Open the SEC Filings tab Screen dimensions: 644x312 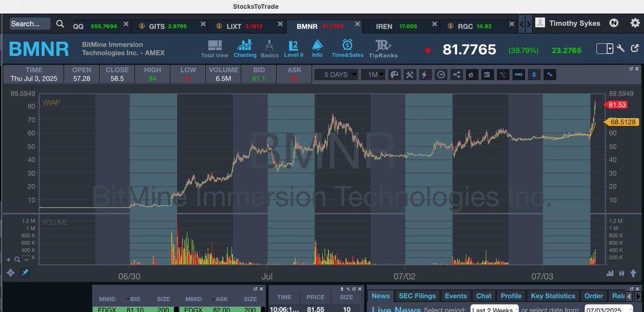click(417, 296)
